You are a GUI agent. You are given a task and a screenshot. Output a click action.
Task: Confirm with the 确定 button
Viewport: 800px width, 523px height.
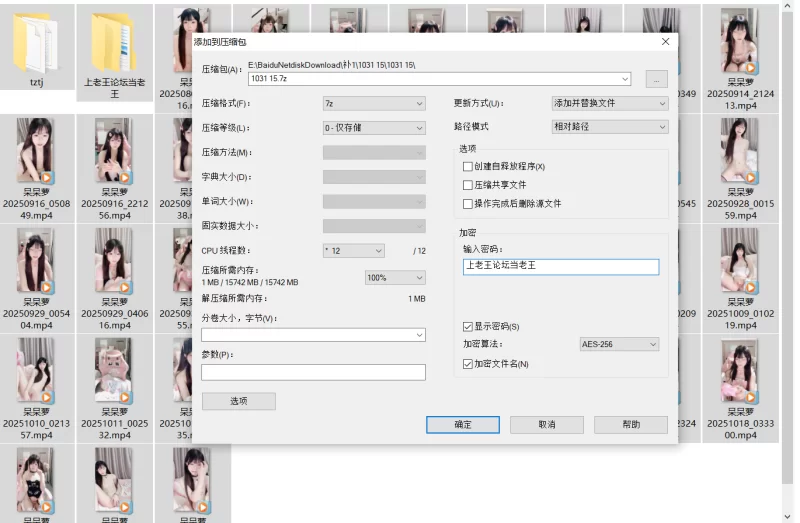click(463, 425)
